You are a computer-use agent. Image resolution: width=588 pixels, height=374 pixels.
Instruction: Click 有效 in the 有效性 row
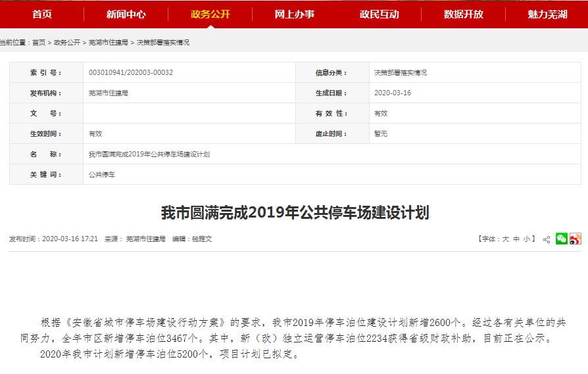381,113
